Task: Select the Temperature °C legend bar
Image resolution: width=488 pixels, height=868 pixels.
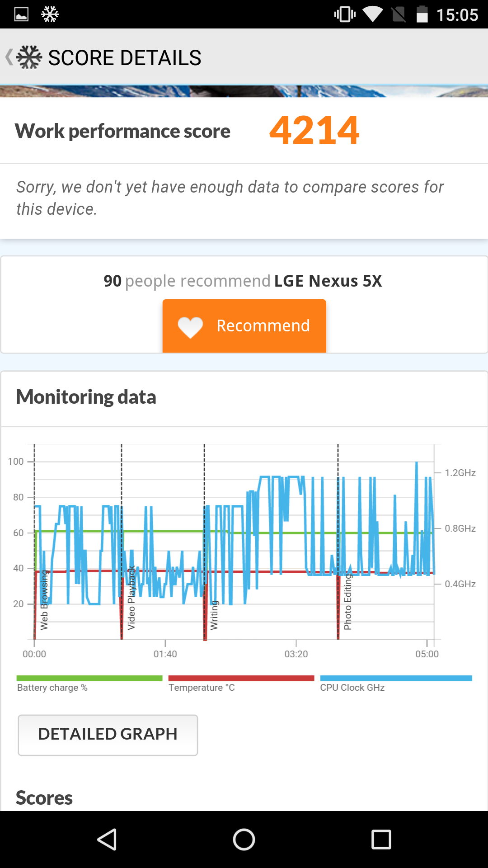Action: [241, 678]
